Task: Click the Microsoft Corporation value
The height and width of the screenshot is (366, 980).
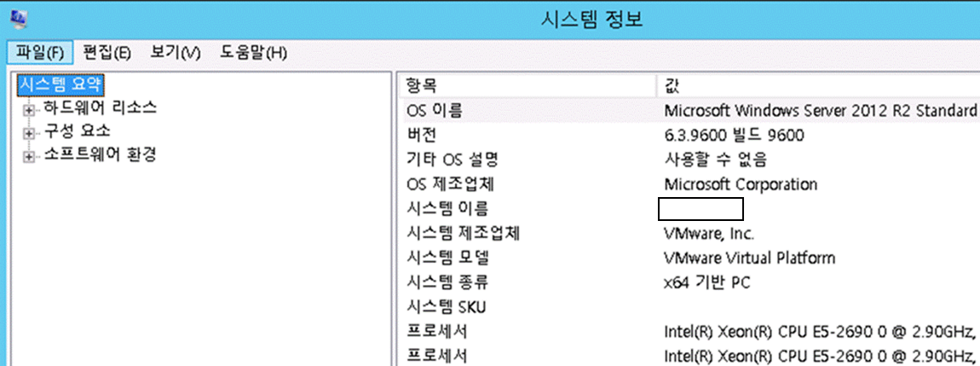Action: pyautogui.click(x=741, y=184)
